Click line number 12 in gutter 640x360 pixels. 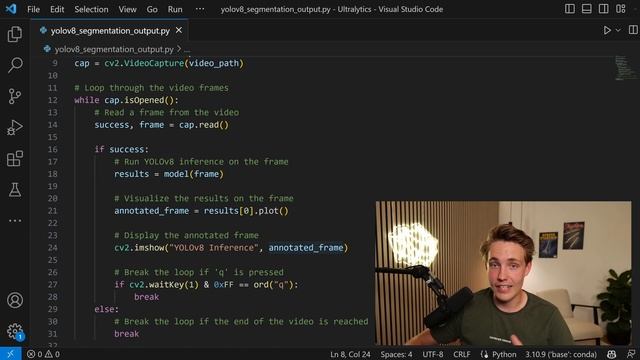(53, 100)
